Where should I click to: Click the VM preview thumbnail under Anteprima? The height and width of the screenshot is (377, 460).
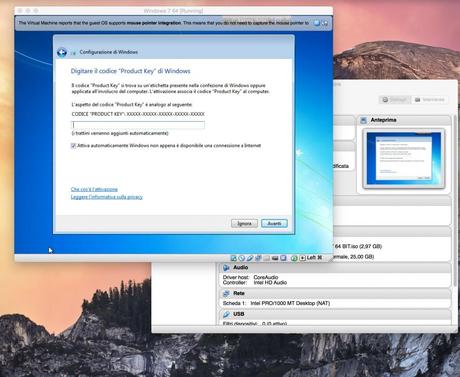click(x=404, y=158)
